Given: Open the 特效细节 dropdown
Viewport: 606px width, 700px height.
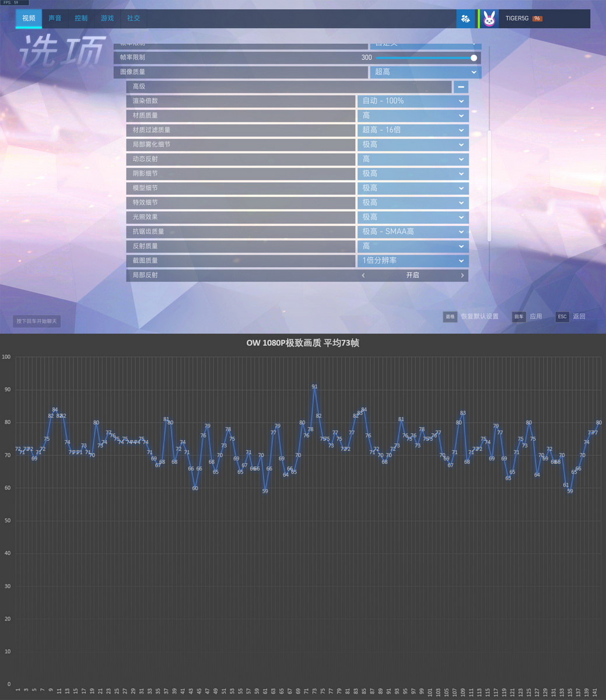Looking at the screenshot, I should [413, 202].
